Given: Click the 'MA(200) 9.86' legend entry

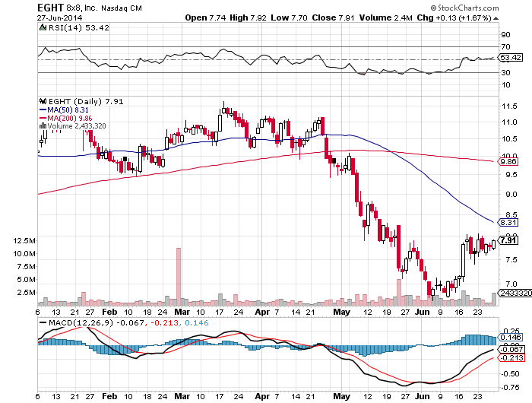Looking at the screenshot, I should click(70, 118).
